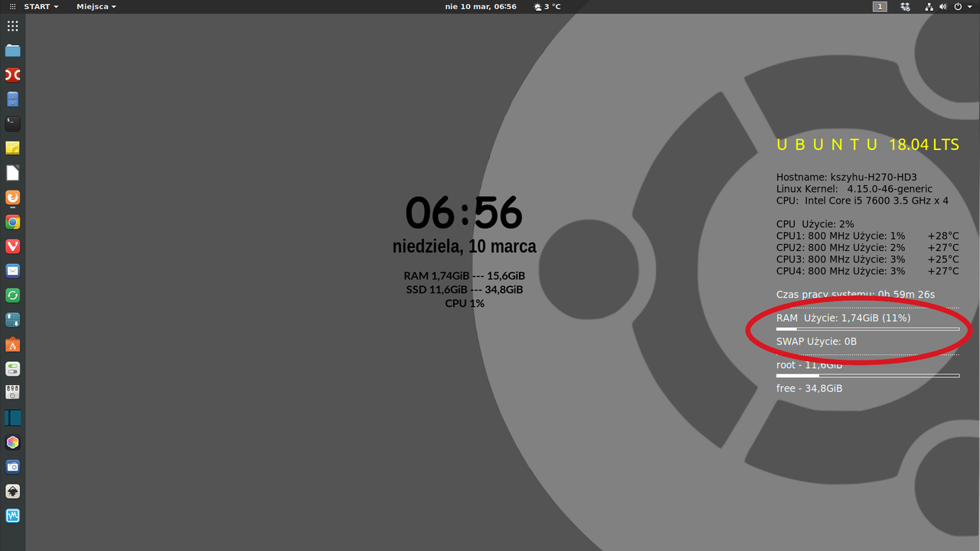Open the yellow sticky notes dock icon
Viewport: 980px width, 551px height.
click(x=12, y=148)
